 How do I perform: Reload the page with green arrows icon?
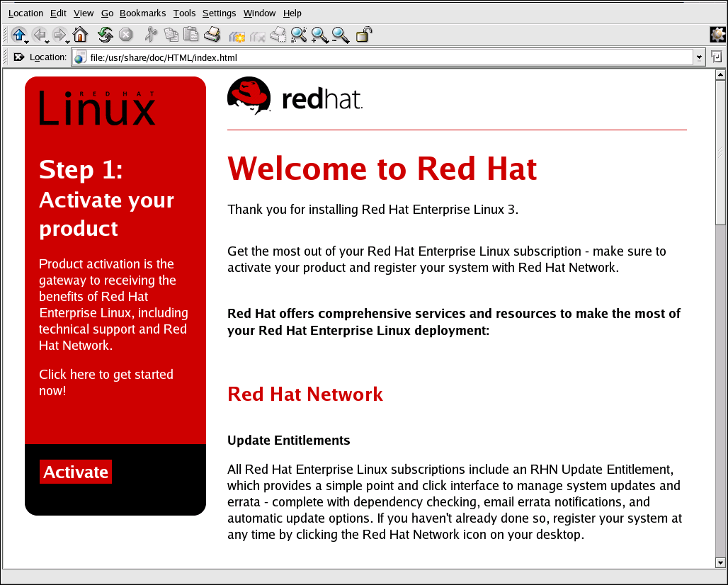point(106,34)
